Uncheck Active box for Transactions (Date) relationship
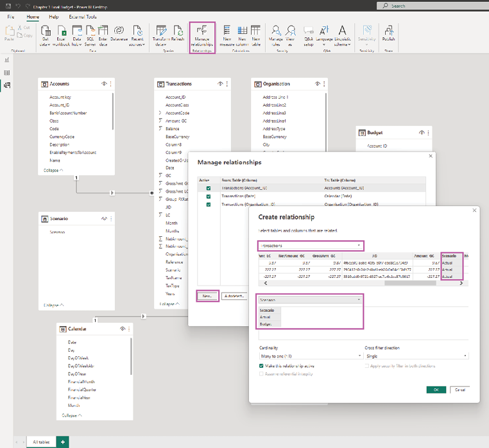Viewport: 489px width, 448px height. click(x=208, y=196)
